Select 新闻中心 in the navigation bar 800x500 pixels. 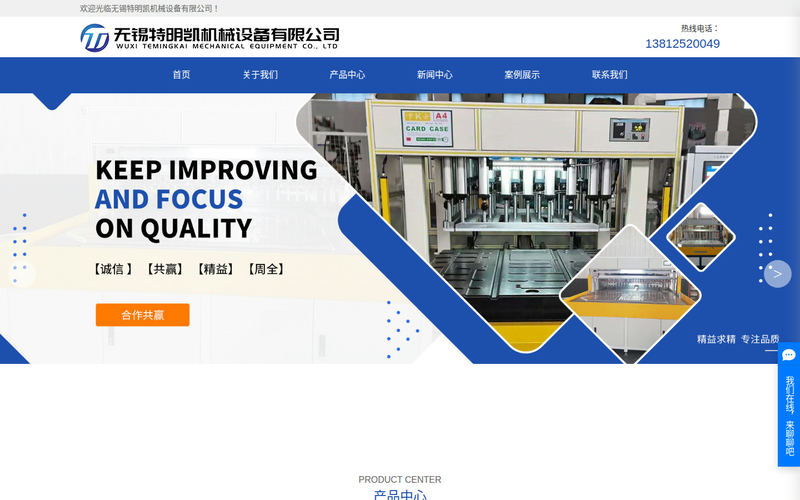coord(435,75)
